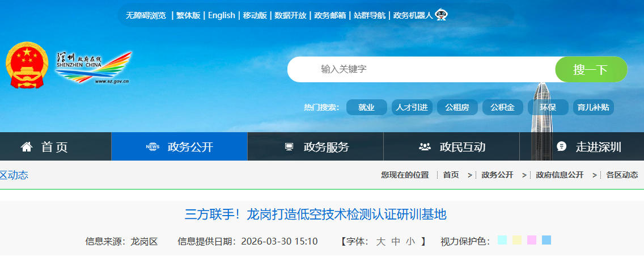Choose the cyan eye-protection color swatch

502,240
